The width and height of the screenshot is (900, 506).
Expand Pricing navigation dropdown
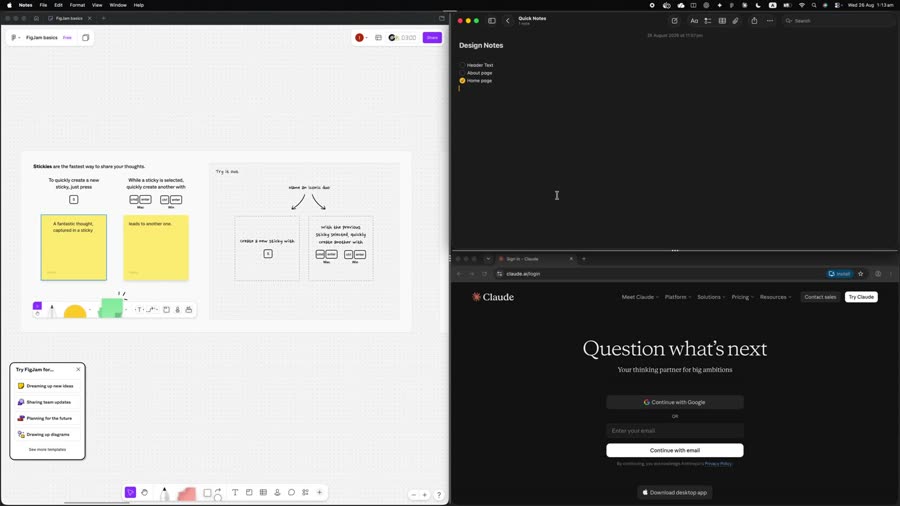click(743, 297)
